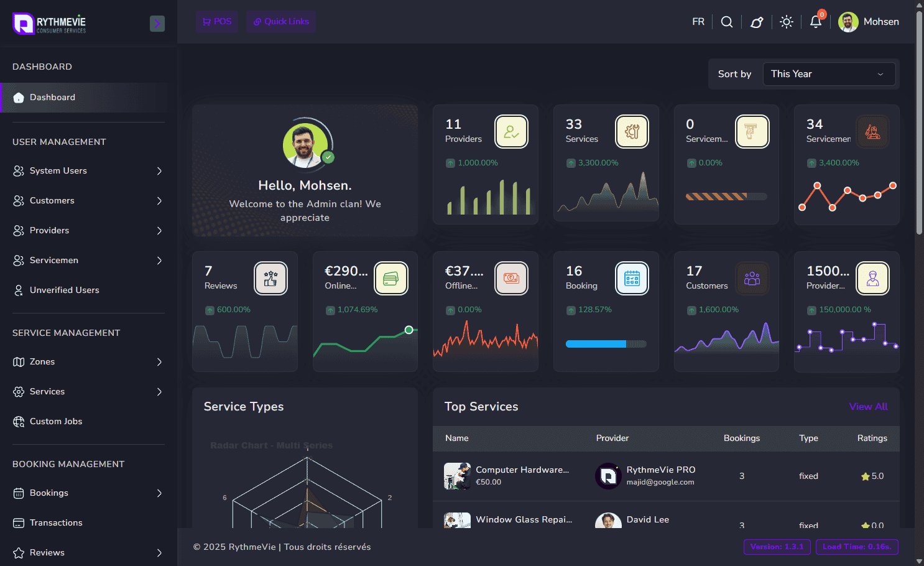Expand Zones submenu chevron
Screen dimensions: 924x566
(x=159, y=362)
